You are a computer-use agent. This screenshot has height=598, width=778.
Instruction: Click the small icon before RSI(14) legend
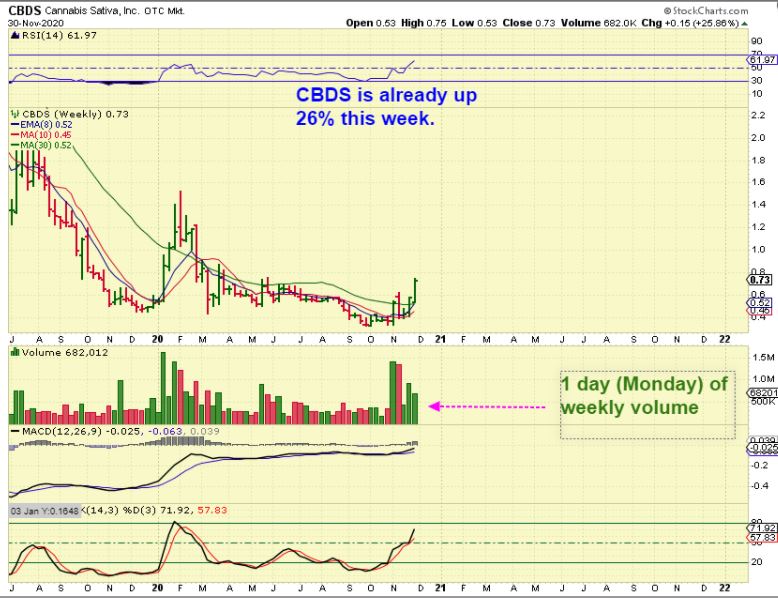coord(14,35)
